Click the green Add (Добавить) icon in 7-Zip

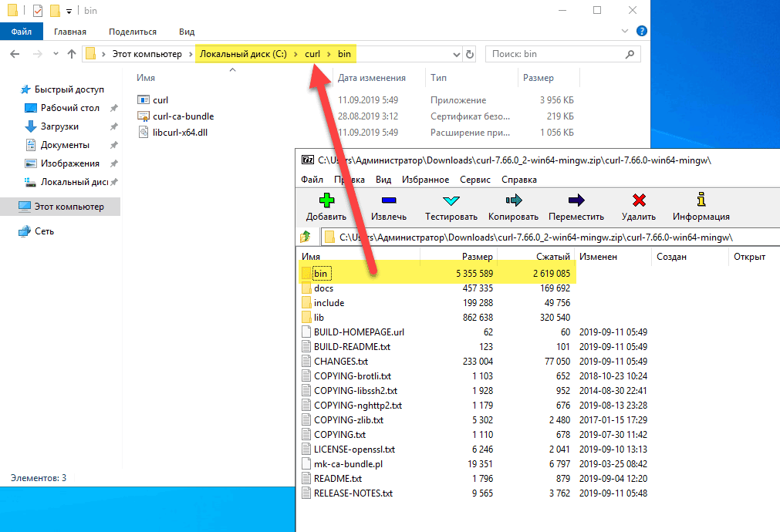tap(326, 201)
